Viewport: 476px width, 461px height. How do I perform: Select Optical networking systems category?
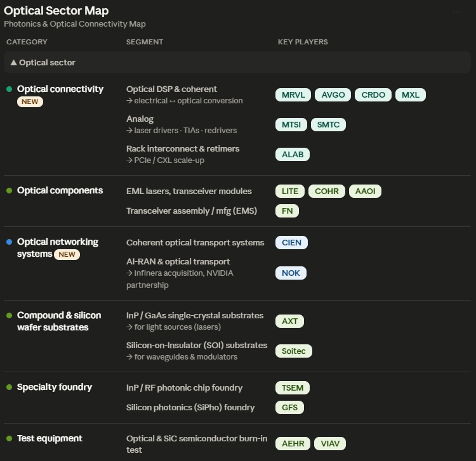coord(57,248)
